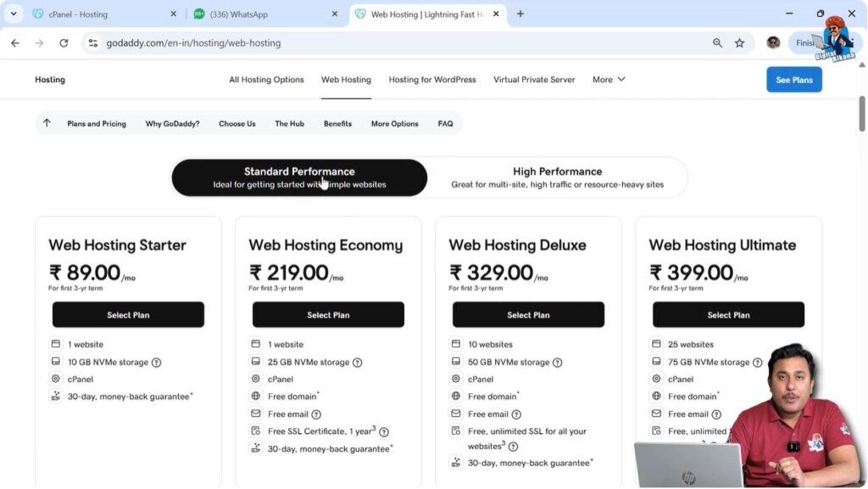Viewport: 868px width, 489px height.
Task: Jump to More Options section
Action: [x=395, y=124]
